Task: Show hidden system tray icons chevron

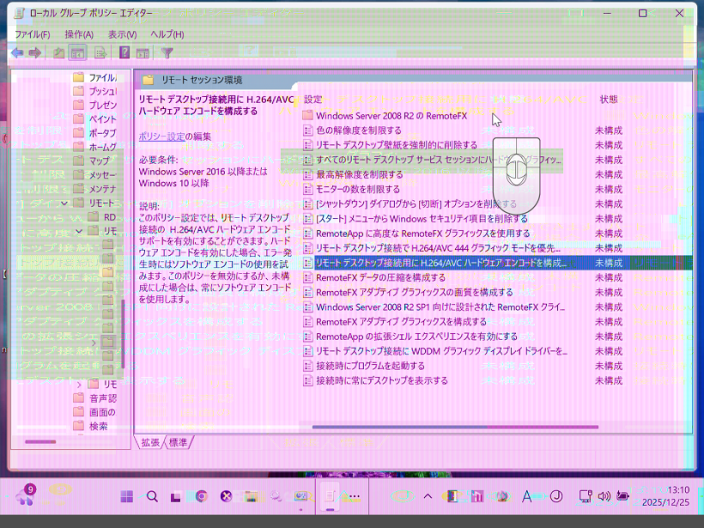Action: click(x=428, y=496)
